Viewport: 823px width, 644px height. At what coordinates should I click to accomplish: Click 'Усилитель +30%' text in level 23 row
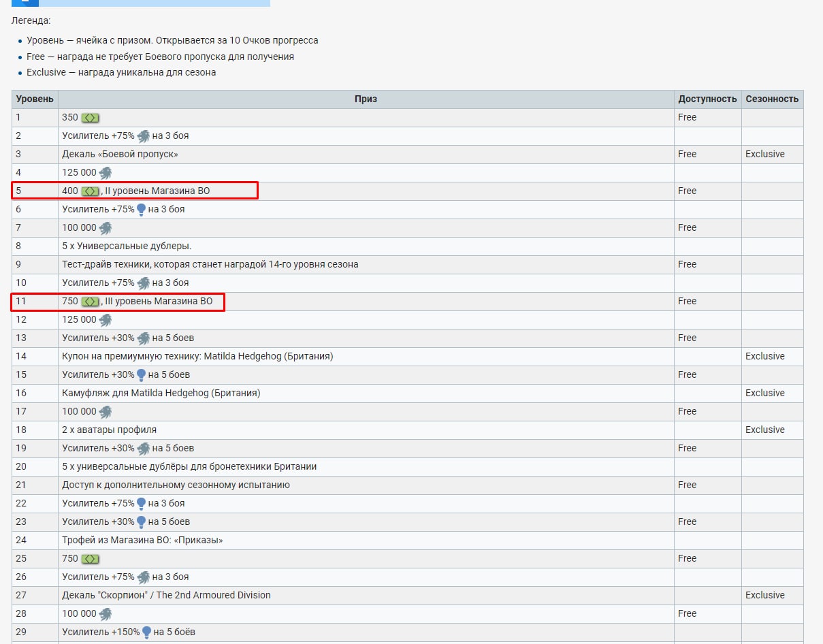(x=98, y=522)
